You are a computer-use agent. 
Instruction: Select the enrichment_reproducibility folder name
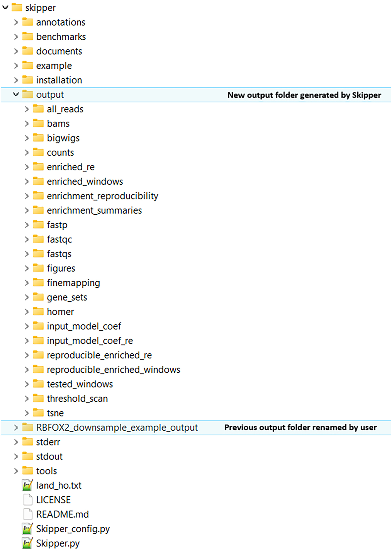click(103, 196)
